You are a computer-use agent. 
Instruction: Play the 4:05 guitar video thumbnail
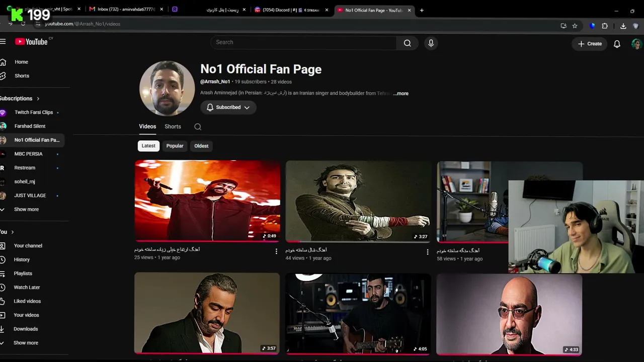click(x=358, y=314)
